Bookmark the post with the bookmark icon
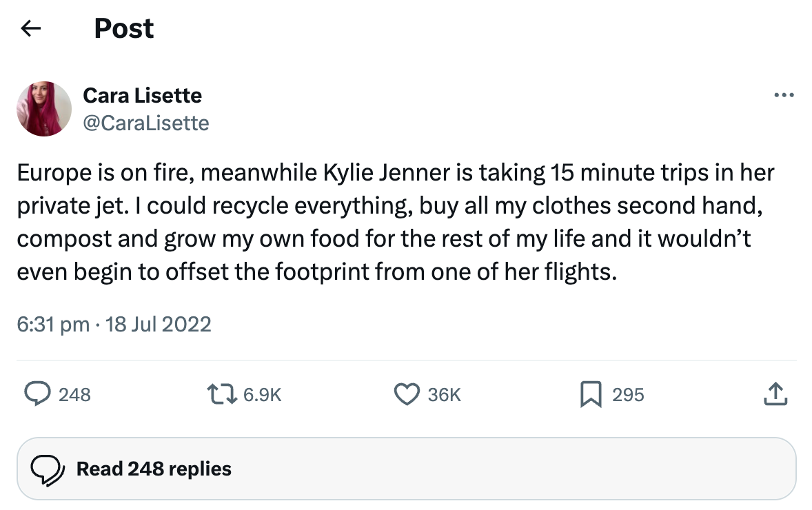 tap(591, 394)
